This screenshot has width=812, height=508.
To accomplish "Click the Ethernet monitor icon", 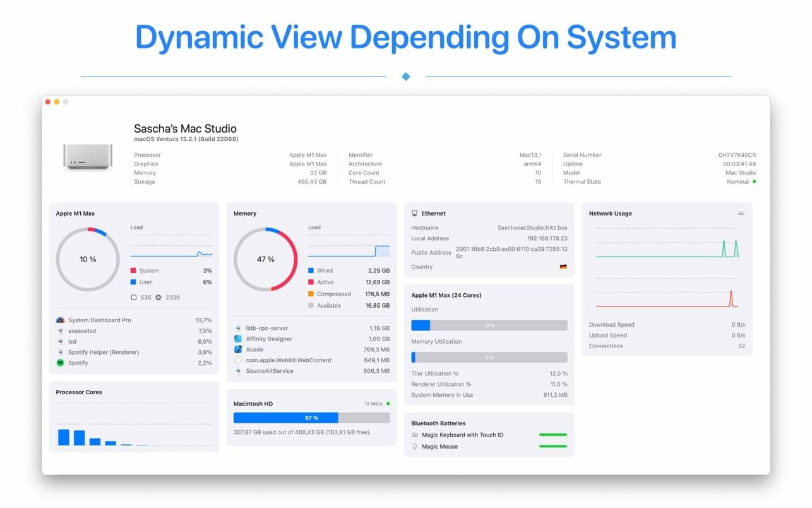I will 414,214.
